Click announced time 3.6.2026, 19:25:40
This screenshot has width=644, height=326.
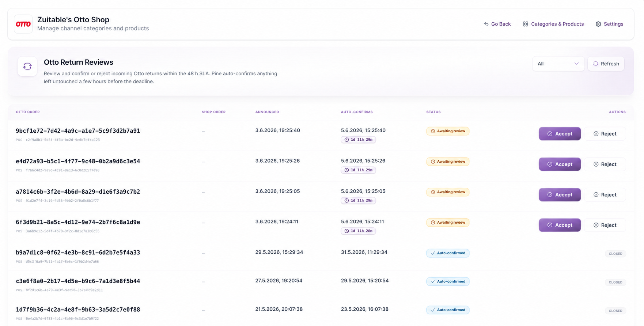[278, 130]
